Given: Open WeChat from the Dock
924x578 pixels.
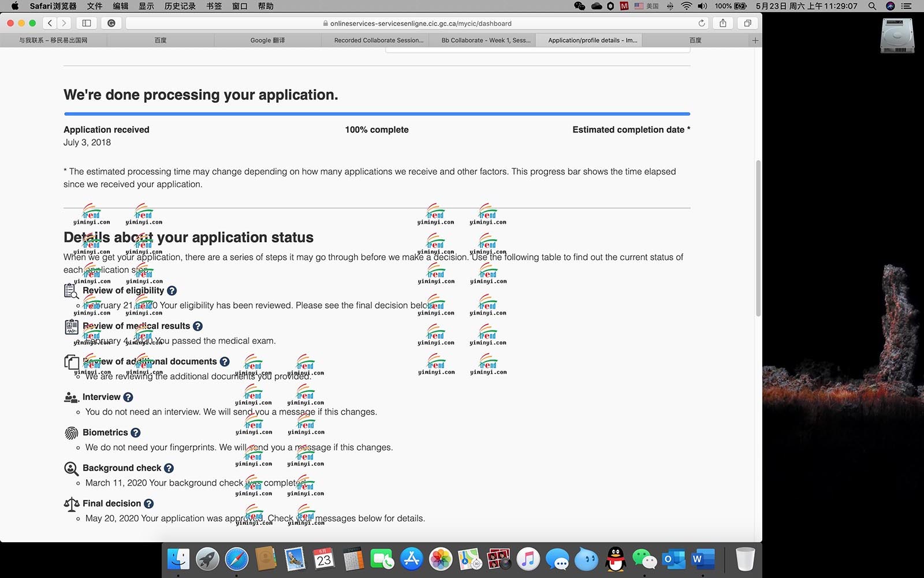Looking at the screenshot, I should coord(644,559).
